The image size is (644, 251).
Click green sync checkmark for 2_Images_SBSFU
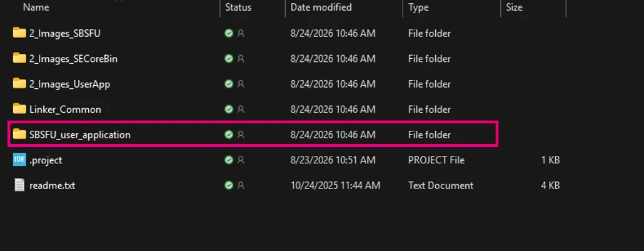pos(229,33)
